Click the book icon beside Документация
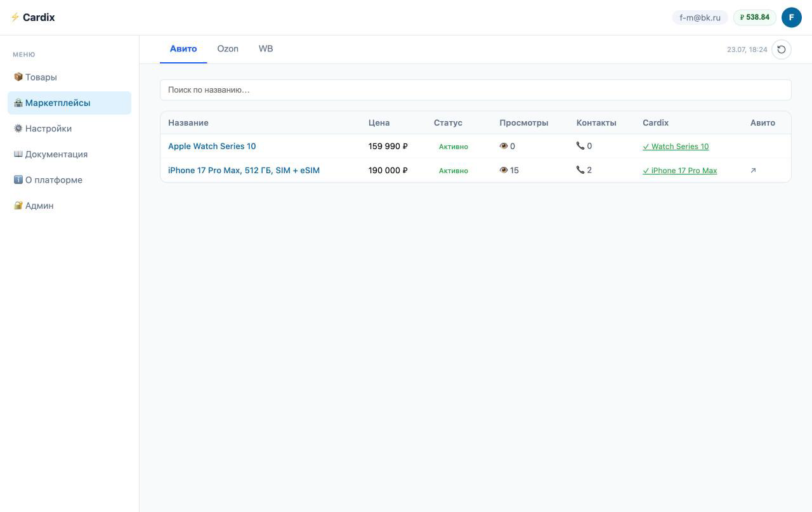 pyautogui.click(x=18, y=154)
